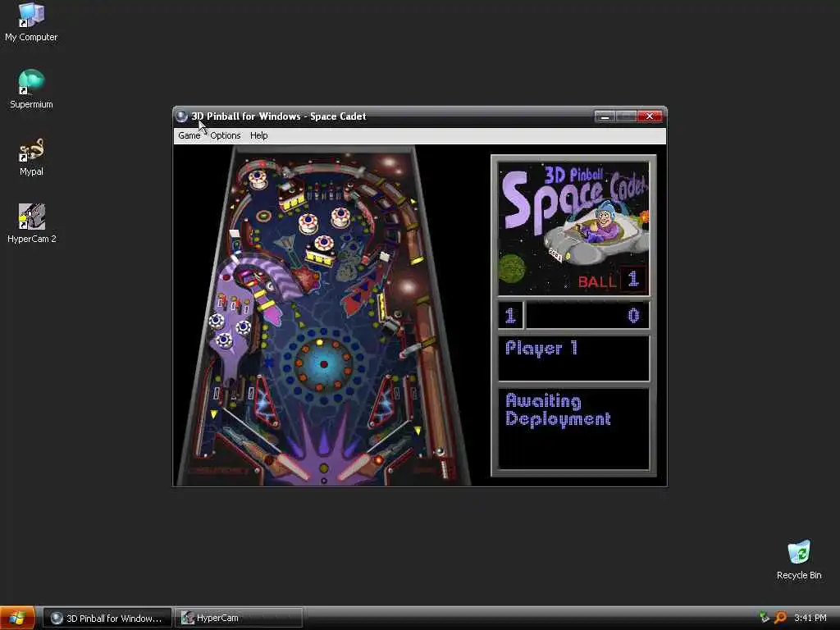This screenshot has height=630, width=840.
Task: Minimize the 3D Pinball window
Action: (x=605, y=116)
